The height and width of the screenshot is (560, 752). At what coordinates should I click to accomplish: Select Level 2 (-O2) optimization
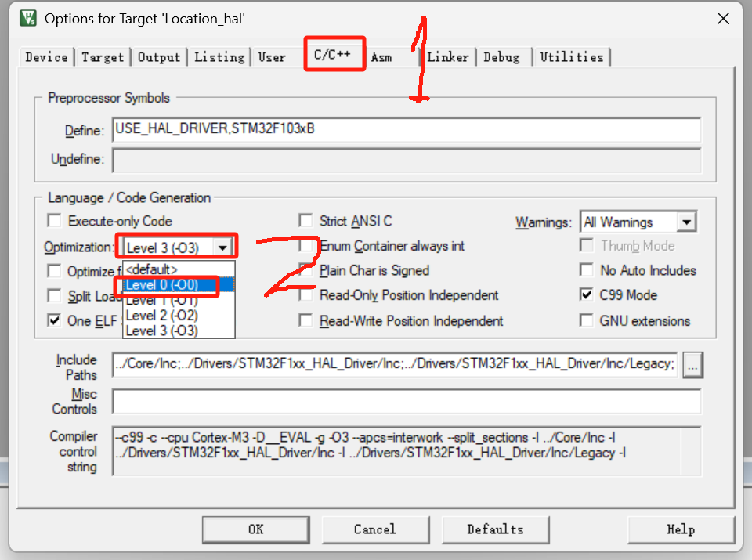pyautogui.click(x=179, y=316)
